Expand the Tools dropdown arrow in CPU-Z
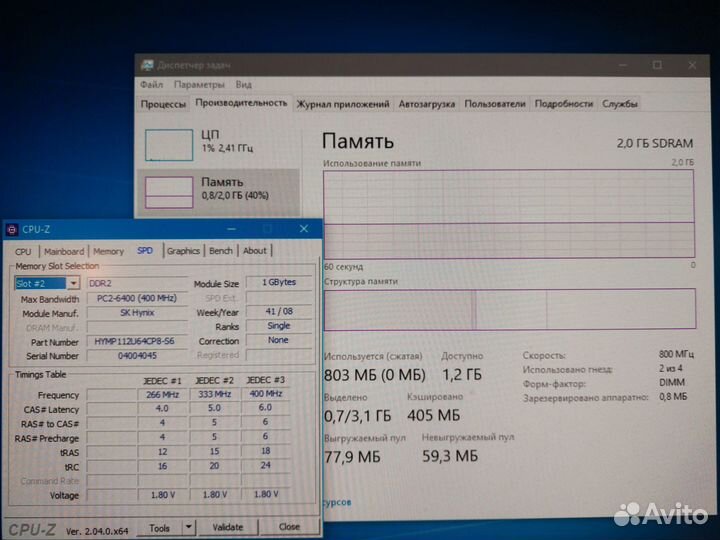The image size is (720, 540). coord(188,526)
